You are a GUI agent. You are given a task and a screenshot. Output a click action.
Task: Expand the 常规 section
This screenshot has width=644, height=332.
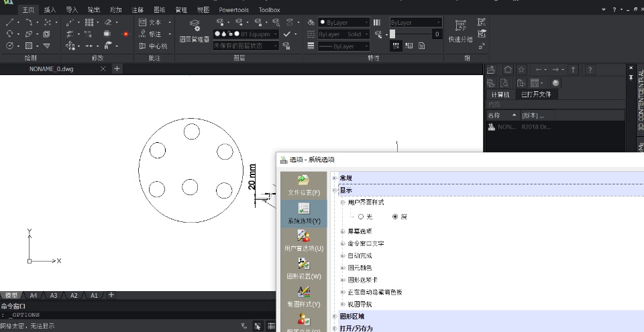point(334,178)
